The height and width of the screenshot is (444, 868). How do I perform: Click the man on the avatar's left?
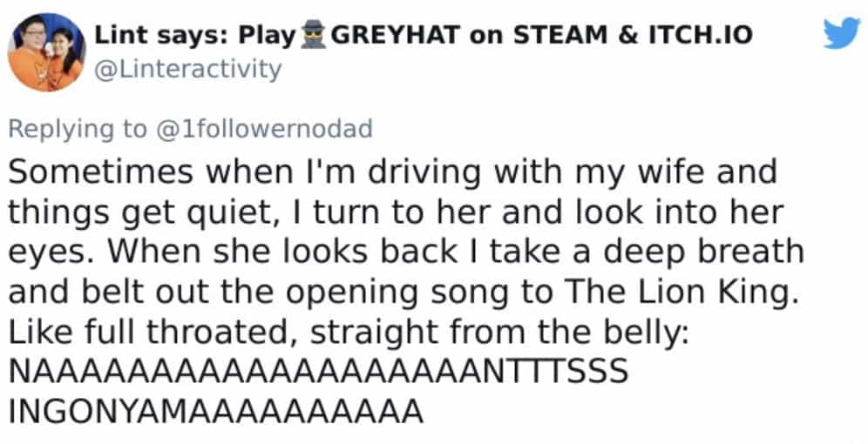32,52
